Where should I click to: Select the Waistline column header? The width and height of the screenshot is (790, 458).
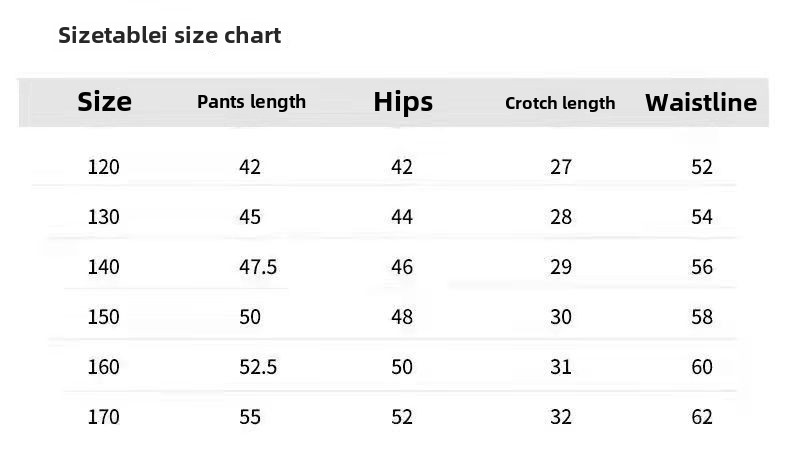701,103
